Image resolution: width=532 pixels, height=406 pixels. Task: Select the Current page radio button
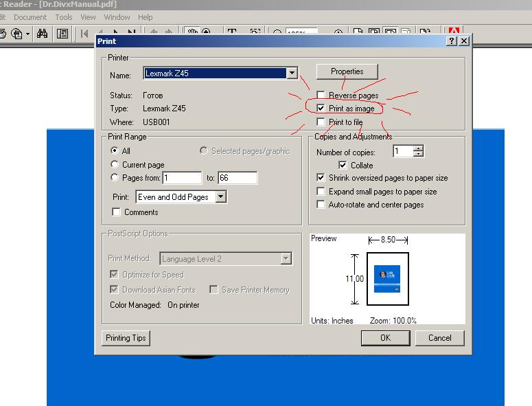pos(115,164)
